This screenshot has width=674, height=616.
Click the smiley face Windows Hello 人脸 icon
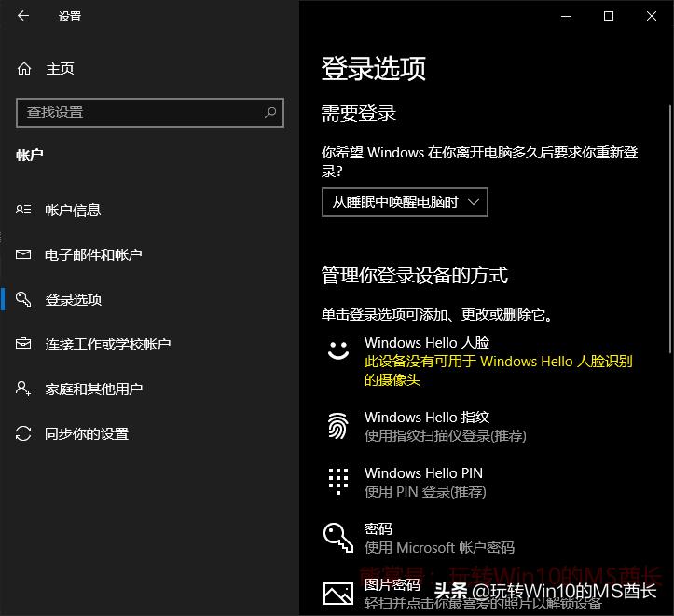coord(338,350)
